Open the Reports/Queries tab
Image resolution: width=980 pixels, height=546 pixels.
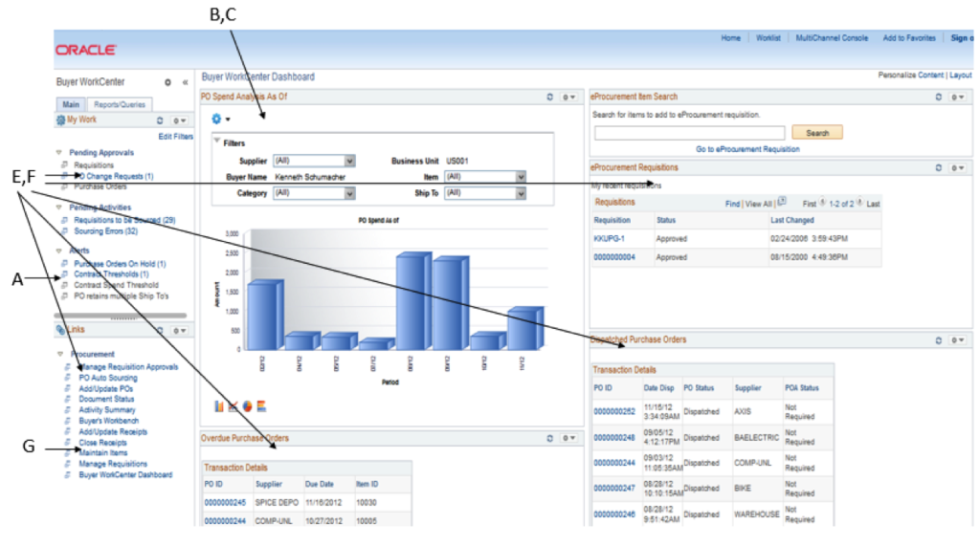click(120, 104)
